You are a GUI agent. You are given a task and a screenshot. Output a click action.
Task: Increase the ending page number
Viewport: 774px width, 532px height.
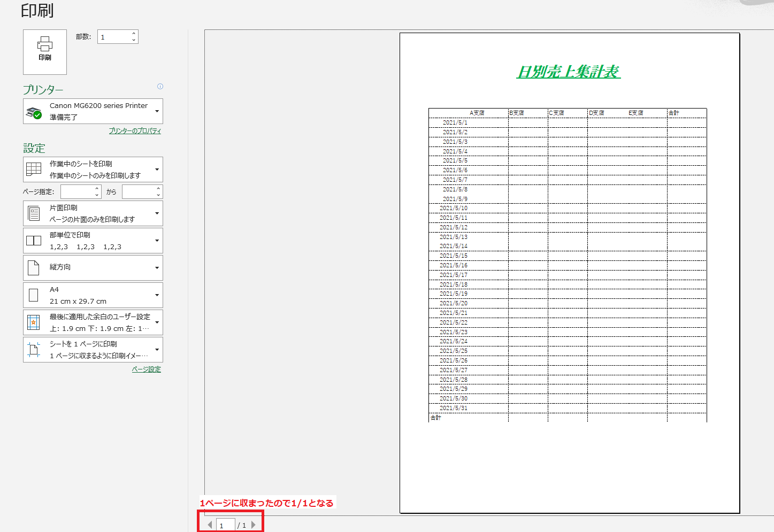(x=158, y=189)
